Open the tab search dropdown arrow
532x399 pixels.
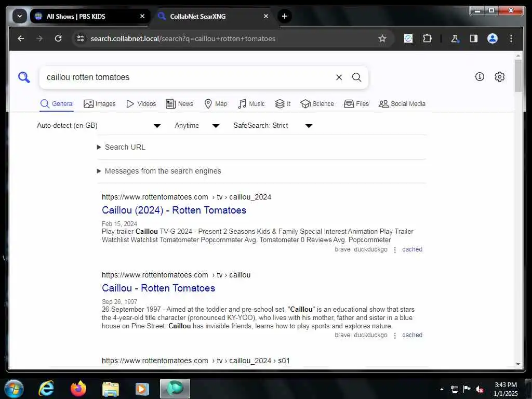click(20, 16)
